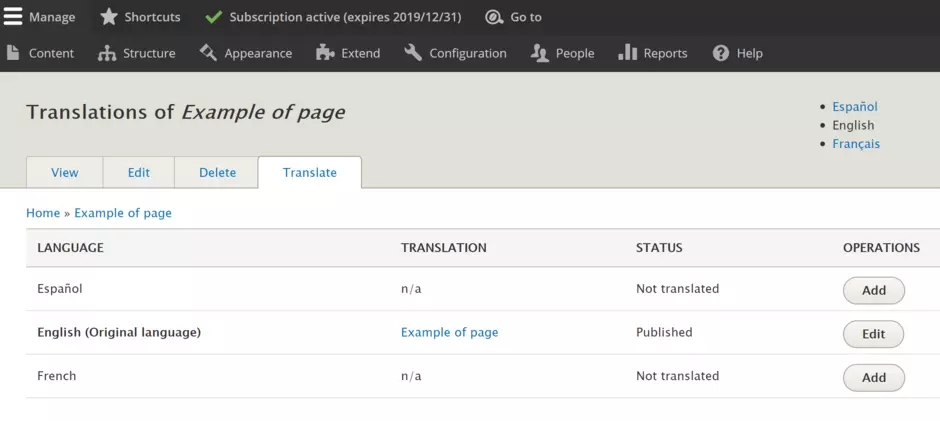This screenshot has width=940, height=421.
Task: Click the Structure hierarchy icon
Action: point(107,53)
